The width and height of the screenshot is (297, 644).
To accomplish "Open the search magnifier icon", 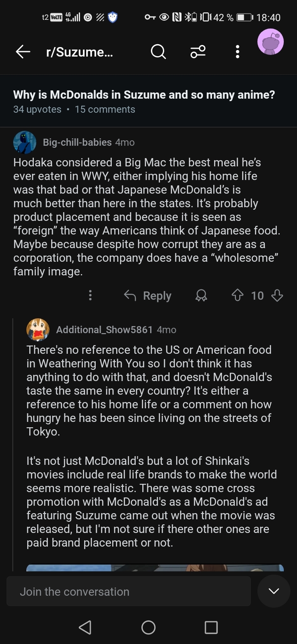I will coord(158,52).
